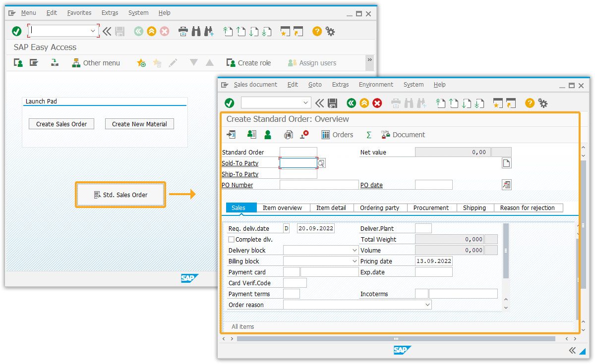This screenshot has width=595, height=364.
Task: Click Create role in SAP Easy Access
Action: (x=248, y=63)
